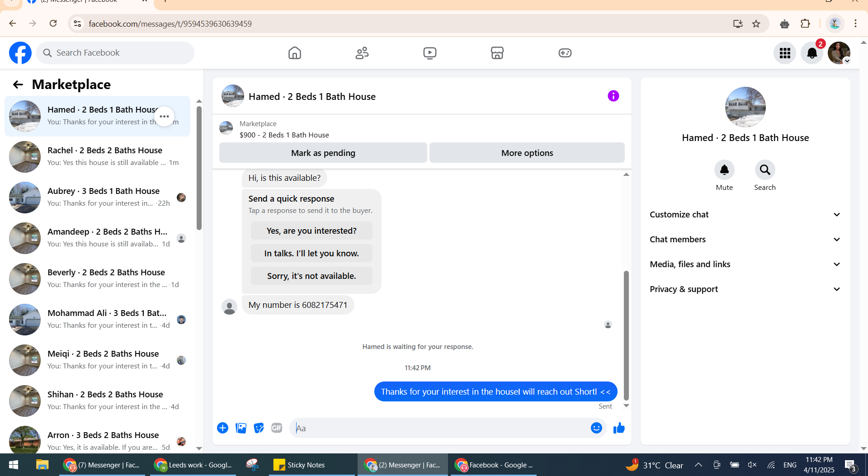This screenshot has width=868, height=476.
Task: Reload the page
Action: coord(53,24)
